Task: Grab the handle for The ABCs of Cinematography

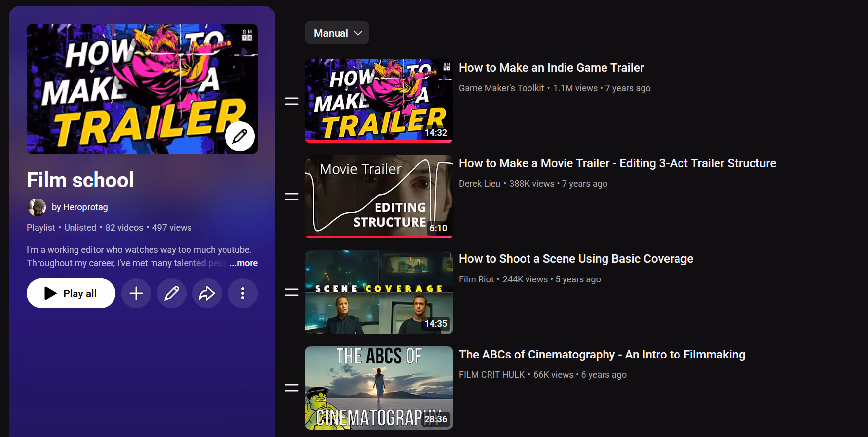Action: point(292,388)
